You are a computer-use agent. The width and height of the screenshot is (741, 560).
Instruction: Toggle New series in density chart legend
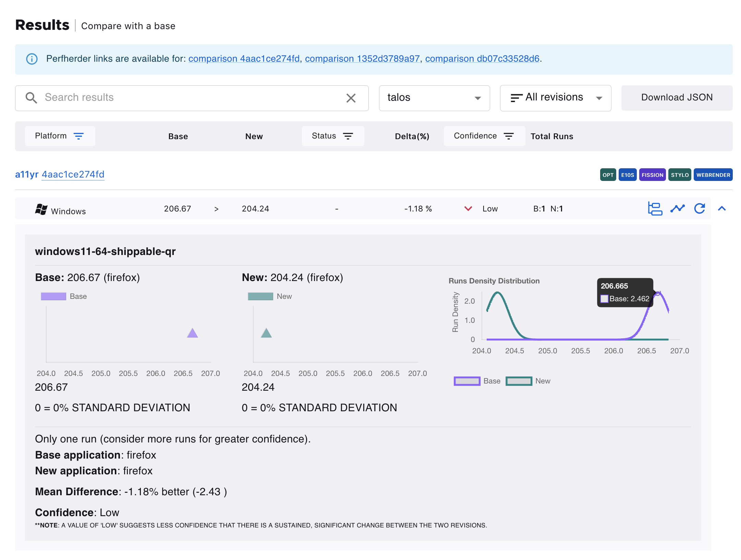519,381
